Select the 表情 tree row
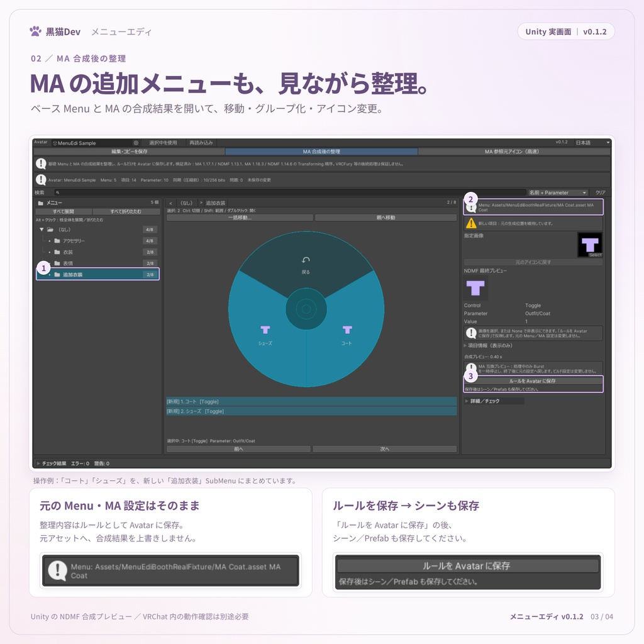Viewport: 644px width, 644px height. point(97,263)
